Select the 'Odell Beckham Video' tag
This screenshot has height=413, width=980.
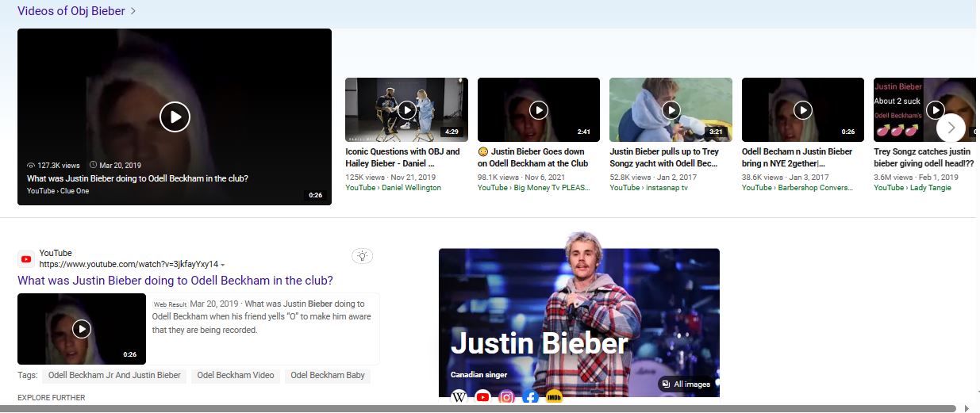click(x=236, y=376)
